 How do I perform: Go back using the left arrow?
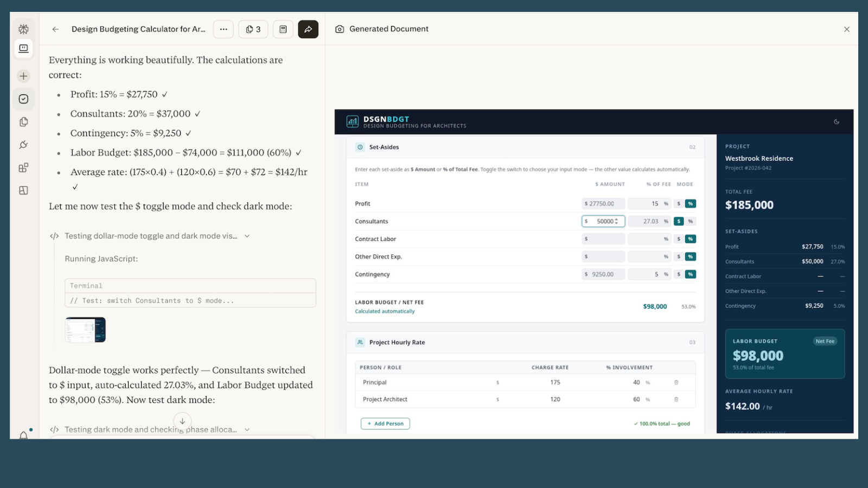[55, 29]
